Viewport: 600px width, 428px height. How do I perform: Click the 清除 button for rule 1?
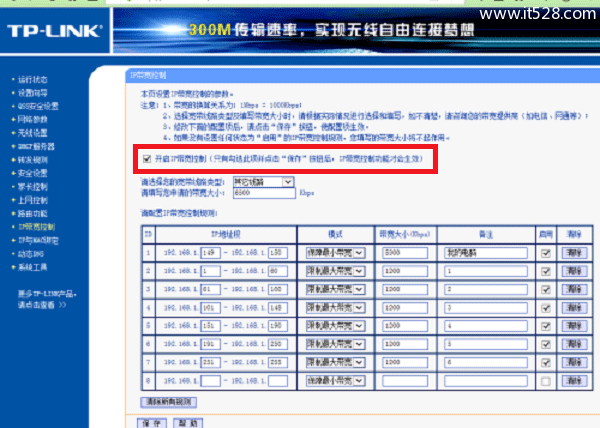(574, 253)
